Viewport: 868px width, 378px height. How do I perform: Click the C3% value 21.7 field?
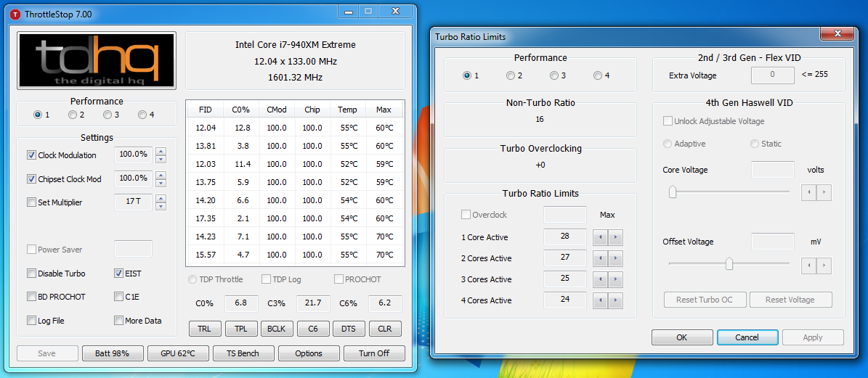(313, 303)
